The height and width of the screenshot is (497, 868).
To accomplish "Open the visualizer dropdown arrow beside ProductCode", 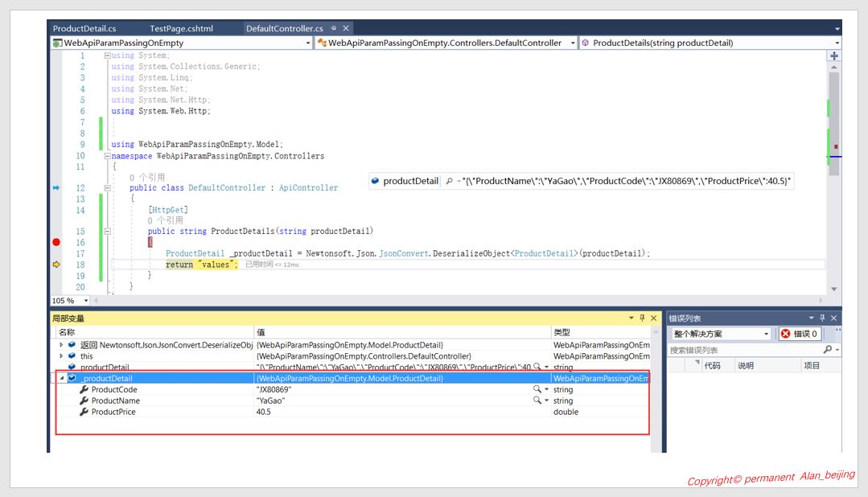I will [x=546, y=389].
